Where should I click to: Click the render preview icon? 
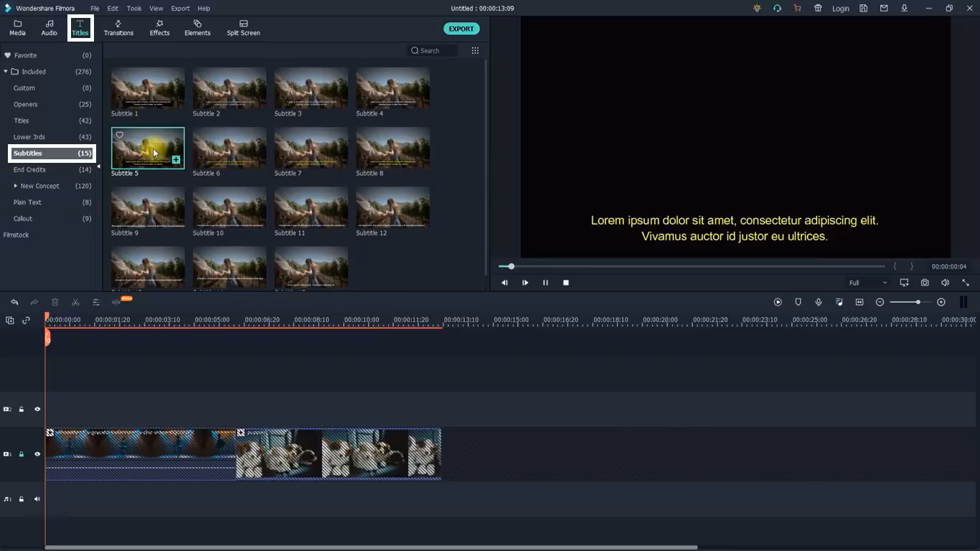coord(778,302)
